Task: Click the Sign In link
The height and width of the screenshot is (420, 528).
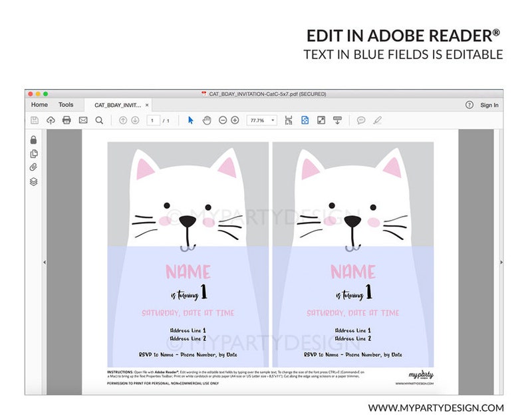Action: pyautogui.click(x=489, y=105)
